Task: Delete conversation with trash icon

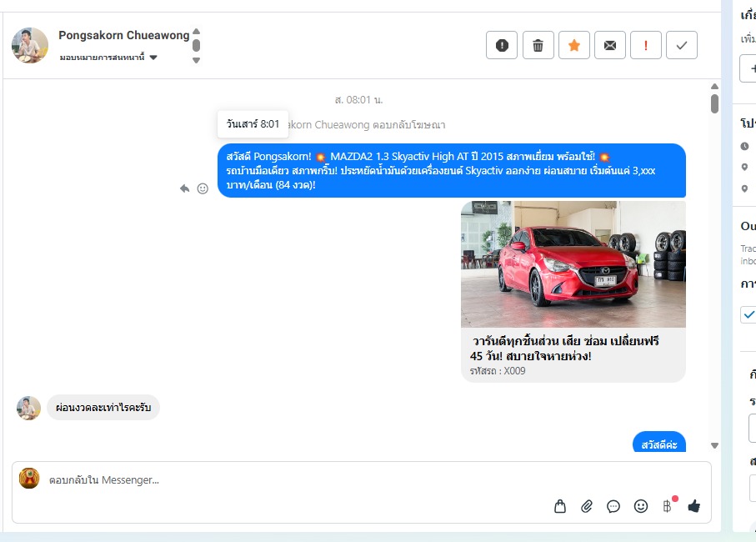Action: [538, 45]
